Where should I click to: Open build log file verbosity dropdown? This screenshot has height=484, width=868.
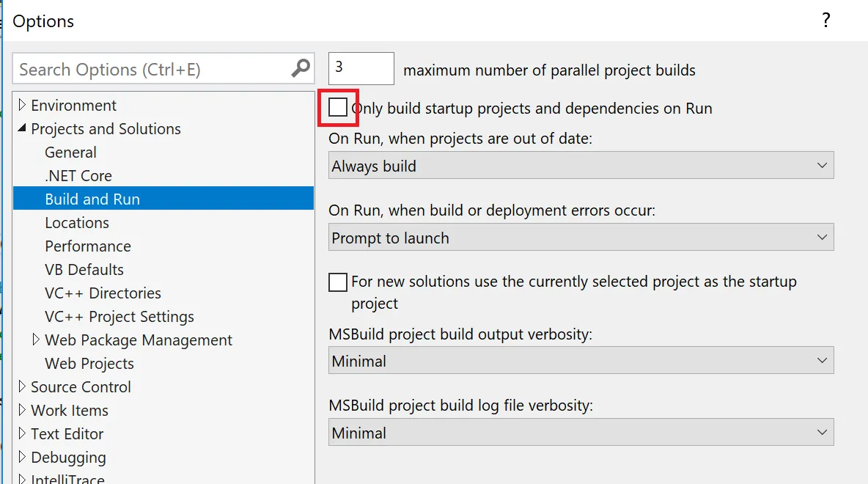(x=581, y=433)
